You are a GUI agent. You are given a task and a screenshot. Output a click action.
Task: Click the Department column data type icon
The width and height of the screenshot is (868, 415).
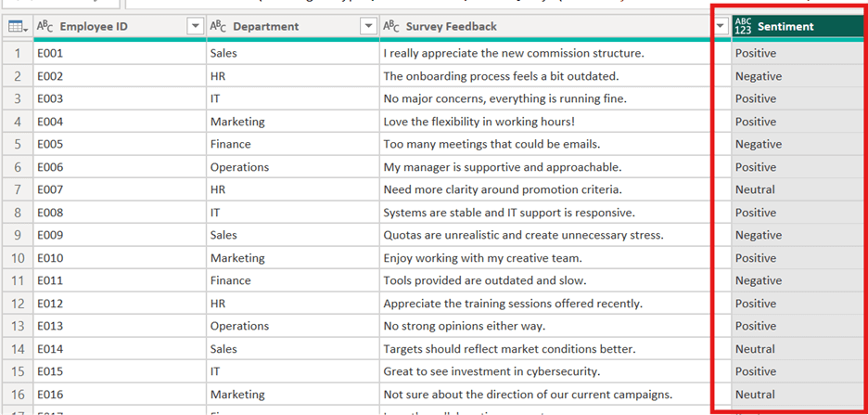(x=218, y=26)
